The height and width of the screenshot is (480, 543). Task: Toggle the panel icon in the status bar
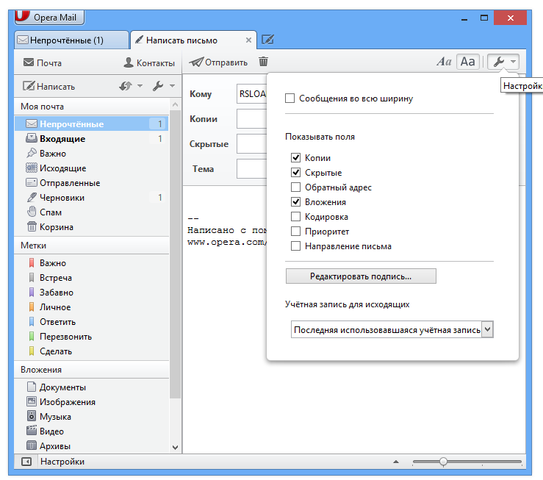tap(26, 462)
